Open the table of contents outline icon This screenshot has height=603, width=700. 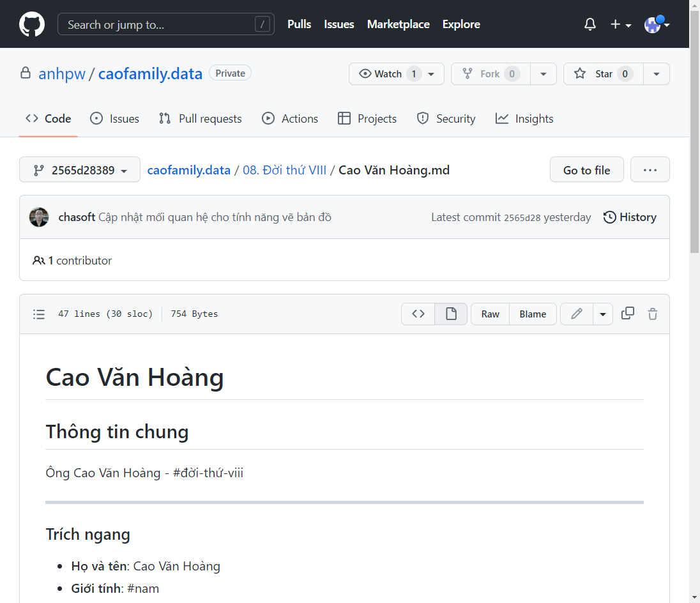(39, 314)
